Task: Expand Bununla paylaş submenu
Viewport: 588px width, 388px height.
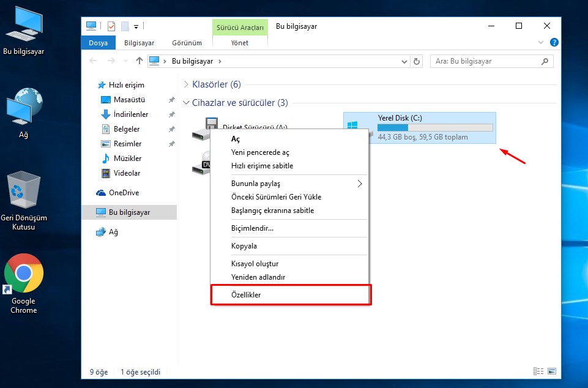Action: coord(359,184)
